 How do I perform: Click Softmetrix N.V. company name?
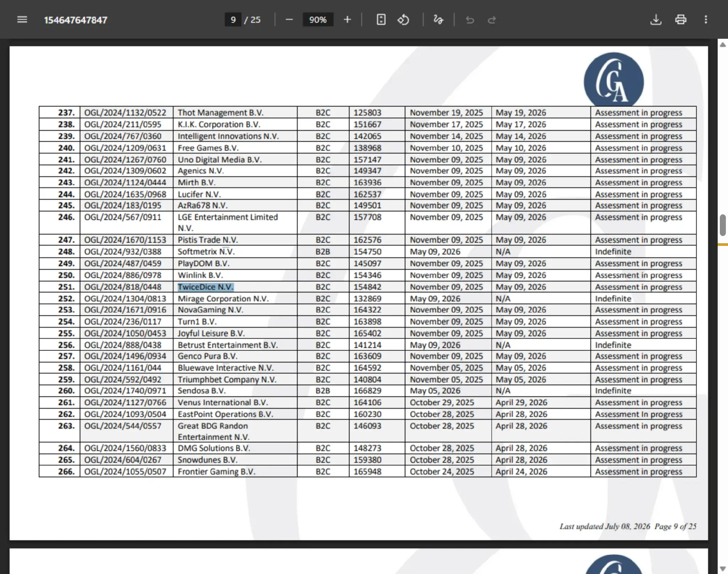[x=206, y=252]
